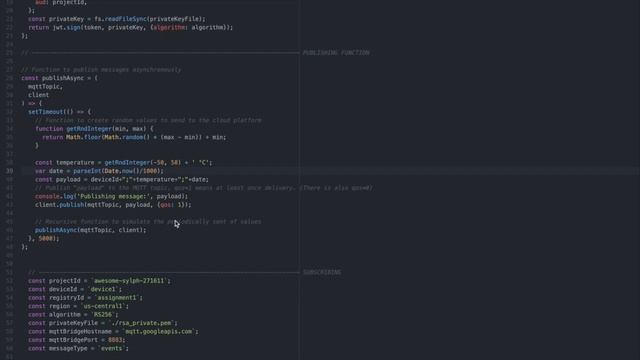This screenshot has height=360, width=640.
Task: Click the 'publishAsync(mqttTopic, client);' call line
Action: pos(91,230)
